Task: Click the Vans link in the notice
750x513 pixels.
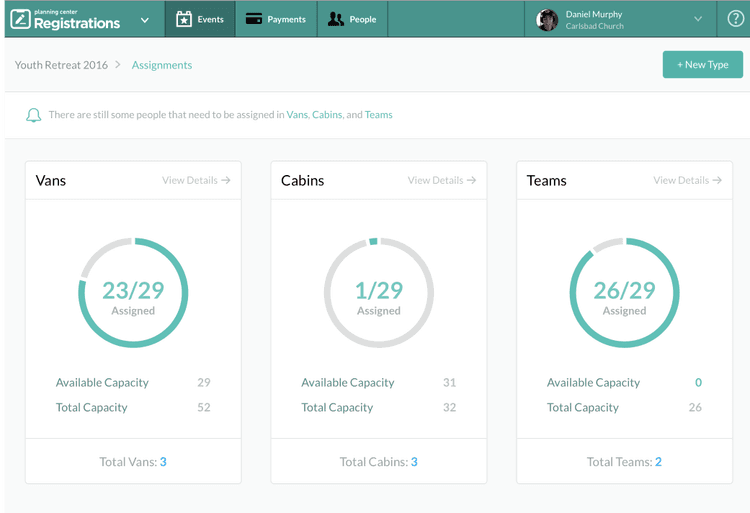Action: coord(296,115)
